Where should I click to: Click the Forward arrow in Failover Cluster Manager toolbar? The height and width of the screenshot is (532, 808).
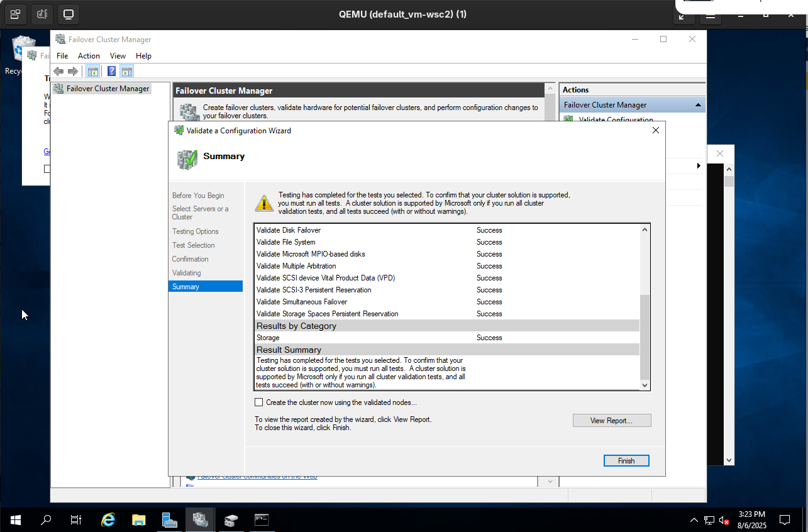73,71
